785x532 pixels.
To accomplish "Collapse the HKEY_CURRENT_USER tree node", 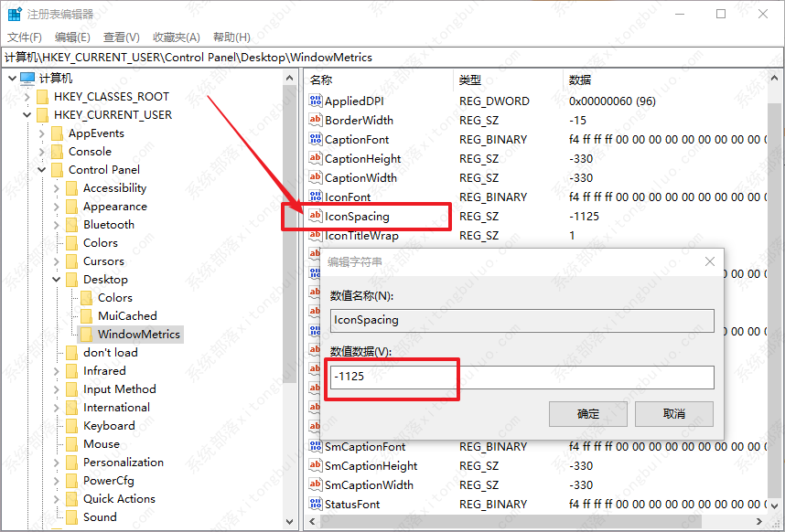I will [27, 115].
